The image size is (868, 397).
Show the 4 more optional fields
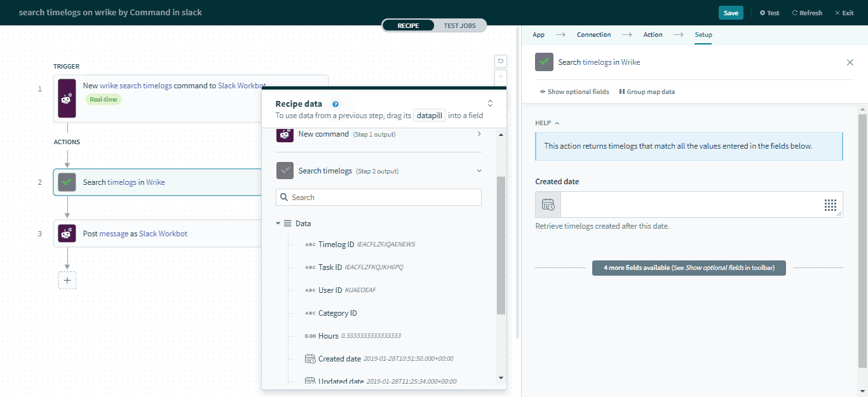click(689, 267)
